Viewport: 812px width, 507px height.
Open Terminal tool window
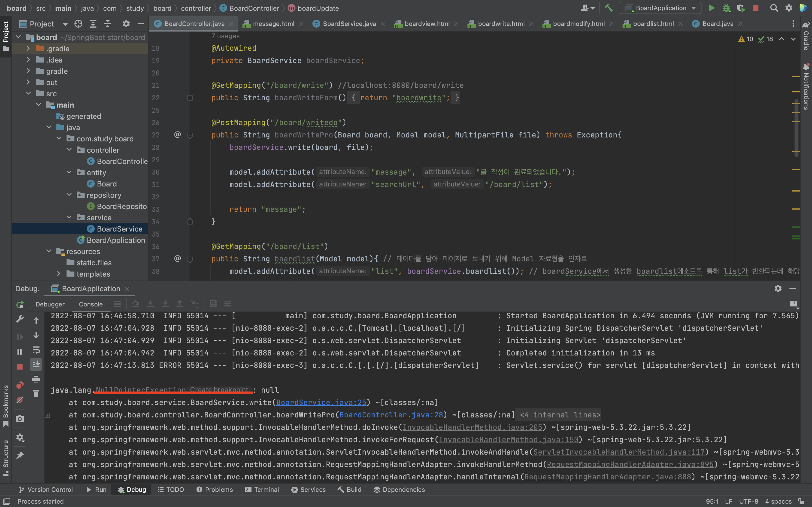click(x=262, y=490)
